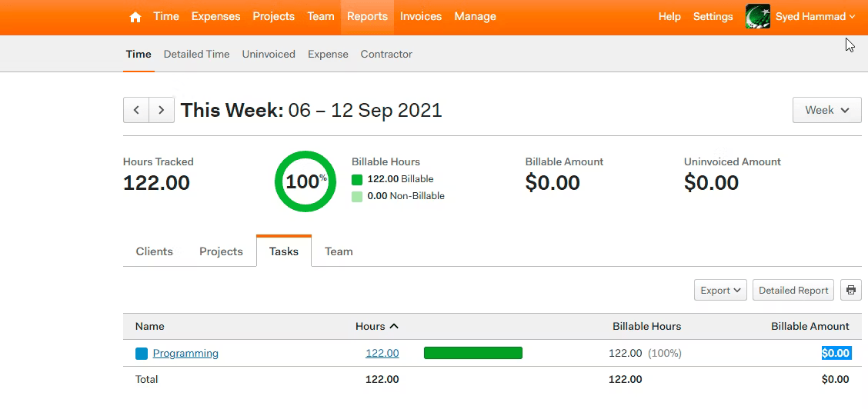Image resolution: width=868 pixels, height=409 pixels.
Task: Go to previous week arrow
Action: [136, 110]
